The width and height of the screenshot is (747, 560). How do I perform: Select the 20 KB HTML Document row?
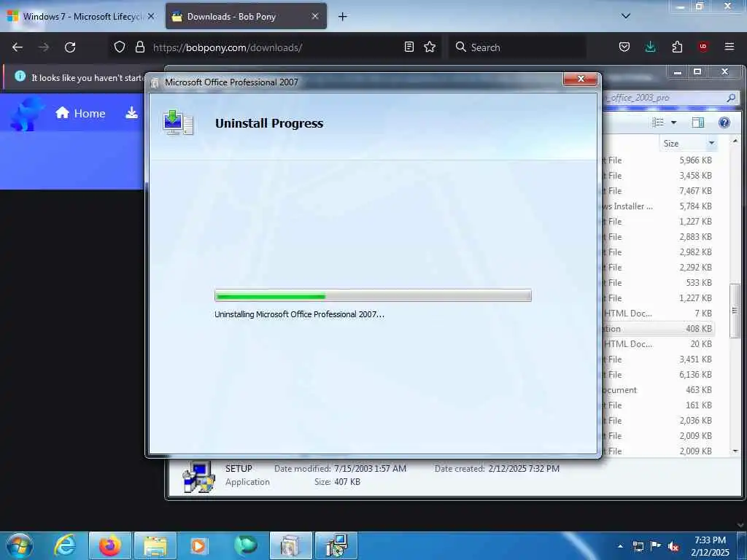(x=657, y=344)
